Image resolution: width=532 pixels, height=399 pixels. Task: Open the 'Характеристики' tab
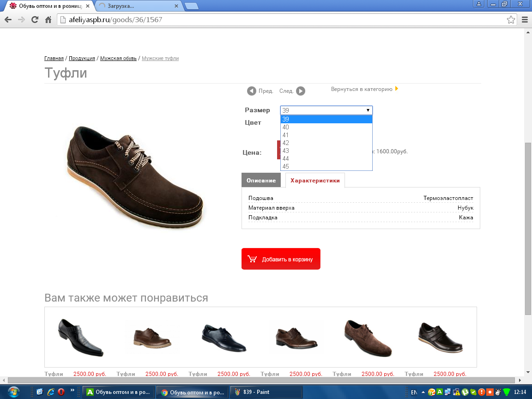pos(315,180)
